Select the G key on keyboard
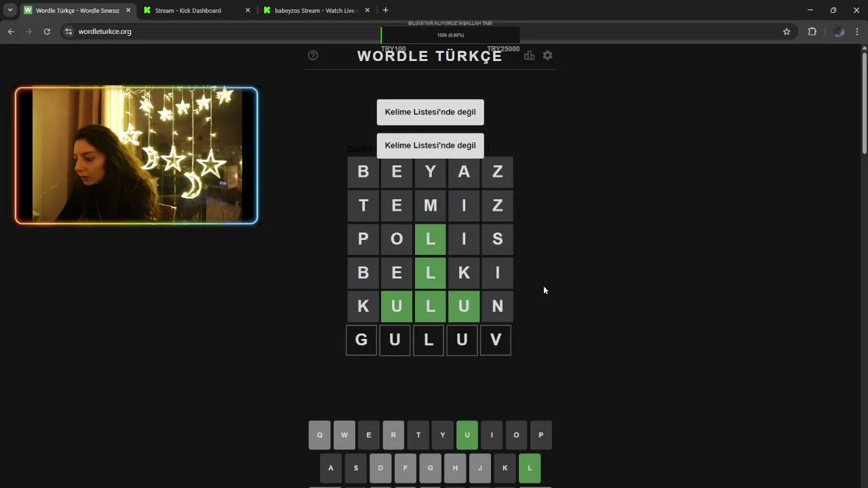This screenshot has width=868, height=488. click(430, 468)
